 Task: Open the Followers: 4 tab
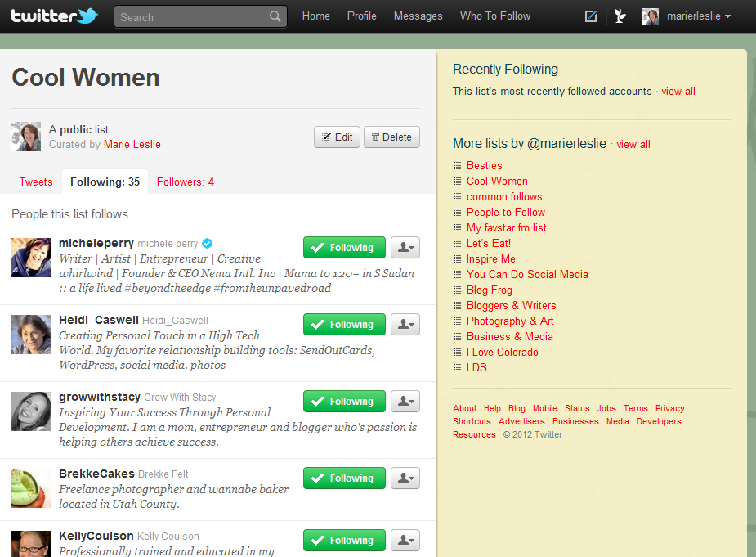click(x=186, y=182)
